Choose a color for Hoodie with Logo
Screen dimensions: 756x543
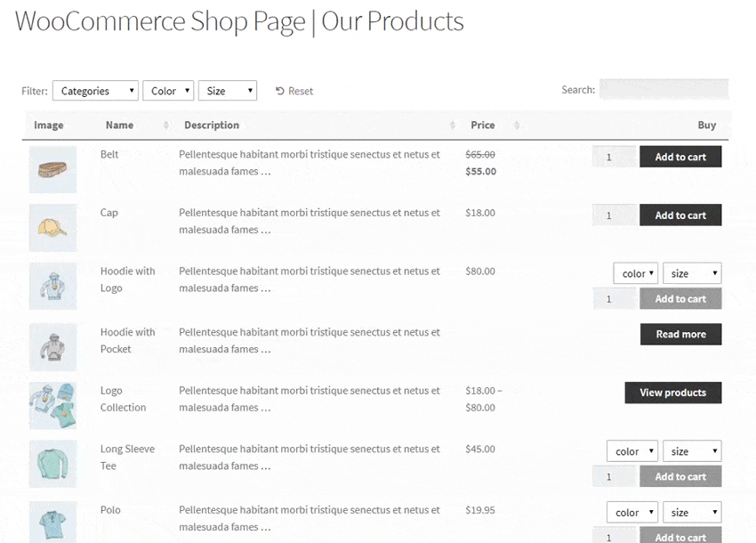click(x=635, y=272)
